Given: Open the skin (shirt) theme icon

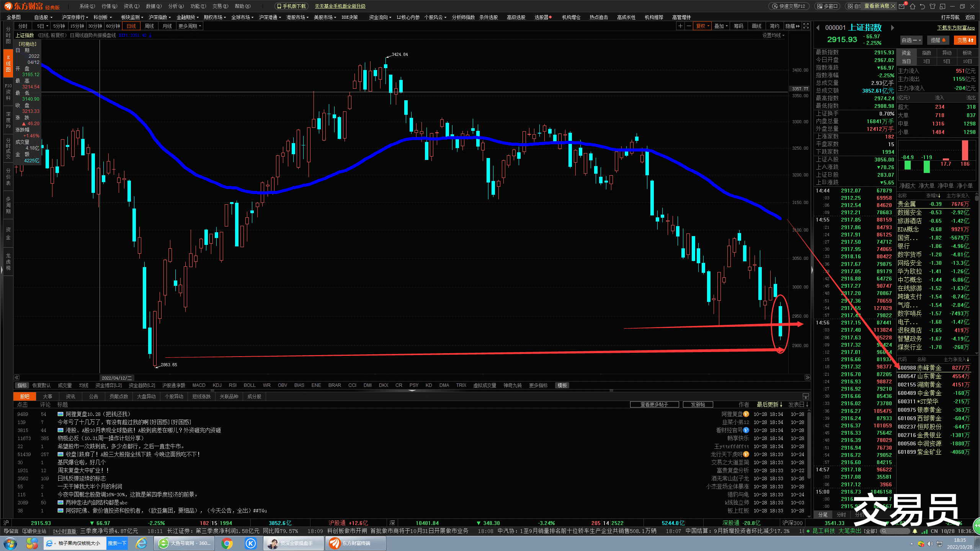Looking at the screenshot, I should pyautogui.click(x=932, y=6).
